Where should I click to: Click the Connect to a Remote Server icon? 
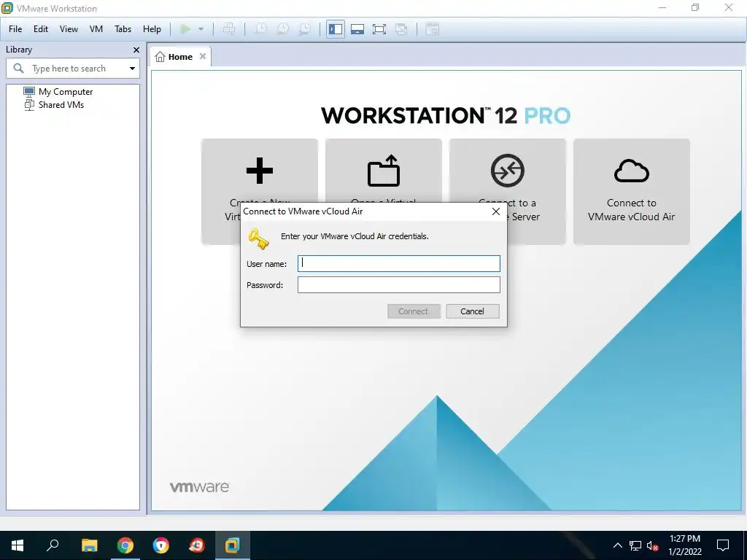coord(508,171)
